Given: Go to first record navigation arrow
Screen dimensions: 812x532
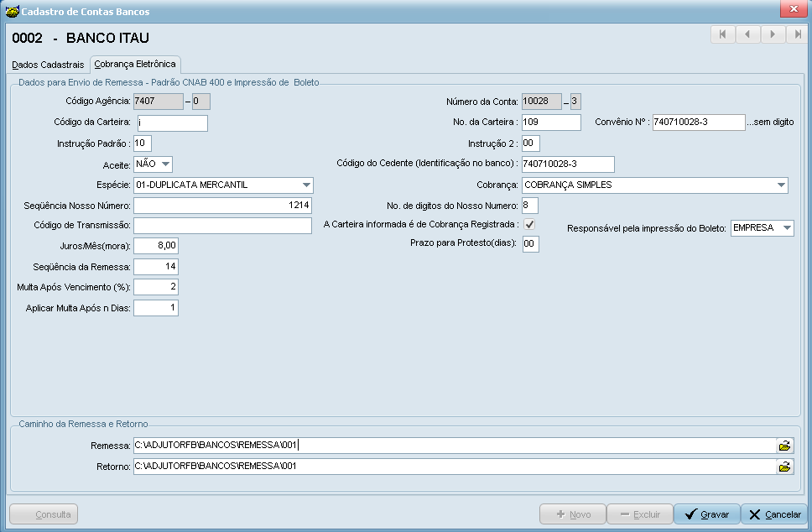Looking at the screenshot, I should 723,34.
